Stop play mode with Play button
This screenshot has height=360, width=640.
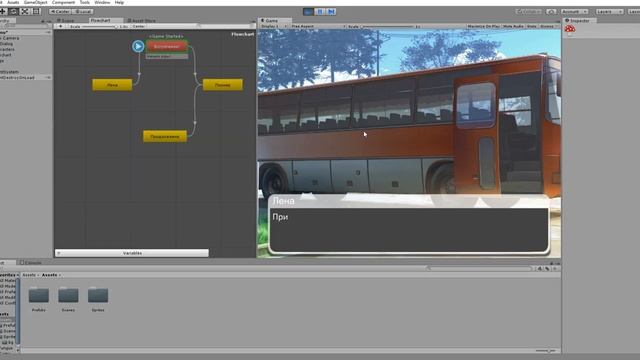(308, 11)
